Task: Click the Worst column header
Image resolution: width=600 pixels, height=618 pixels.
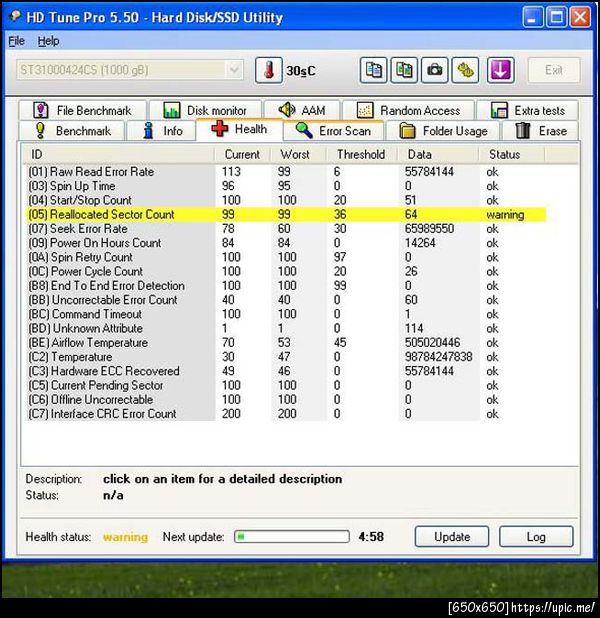Action: (x=298, y=154)
